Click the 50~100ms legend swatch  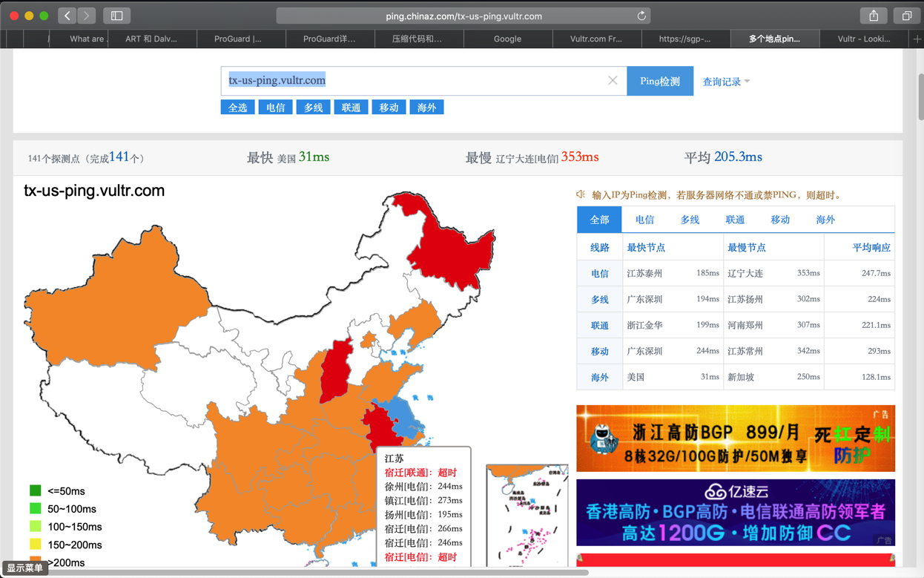click(x=35, y=508)
